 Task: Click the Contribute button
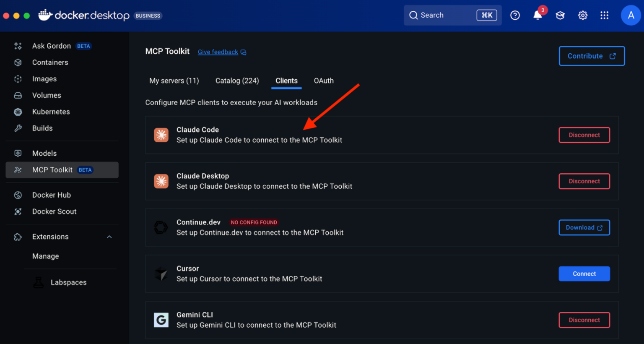click(x=592, y=56)
